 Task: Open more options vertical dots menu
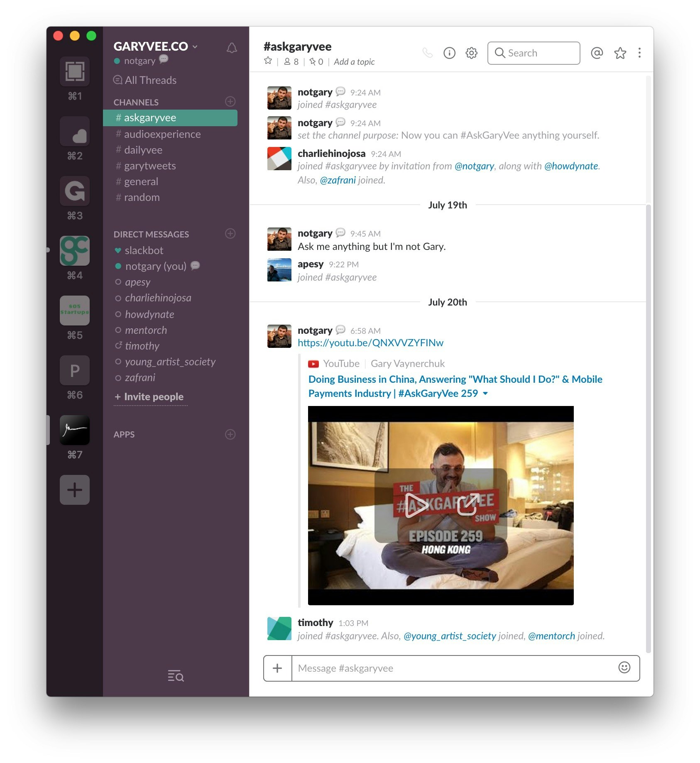pos(639,53)
